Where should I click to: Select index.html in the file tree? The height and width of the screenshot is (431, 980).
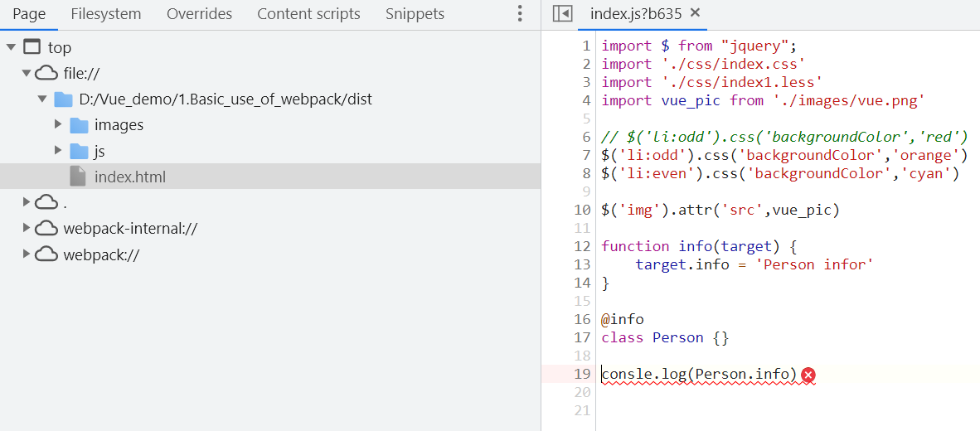pos(130,177)
